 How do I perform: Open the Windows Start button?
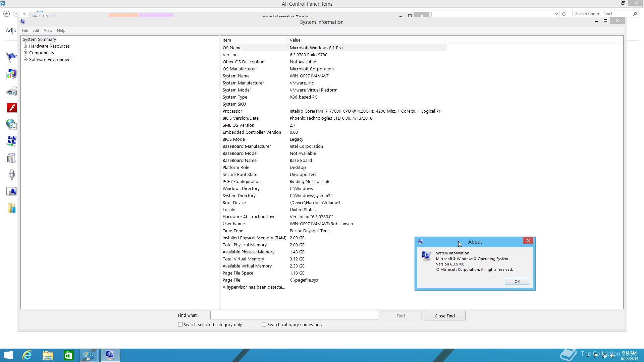[x=8, y=355]
